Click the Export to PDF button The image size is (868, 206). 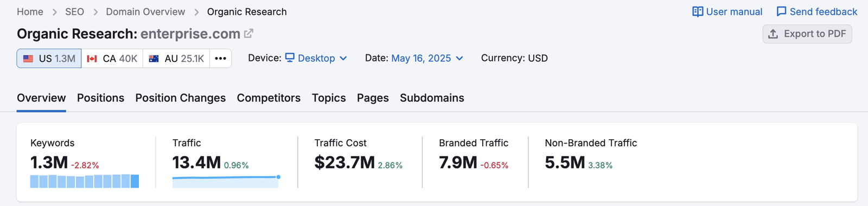[807, 34]
